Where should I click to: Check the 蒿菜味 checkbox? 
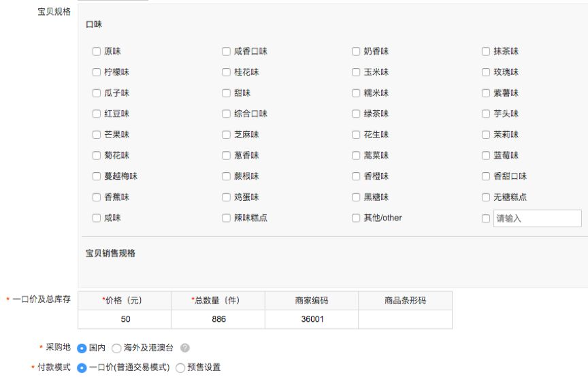pos(356,155)
